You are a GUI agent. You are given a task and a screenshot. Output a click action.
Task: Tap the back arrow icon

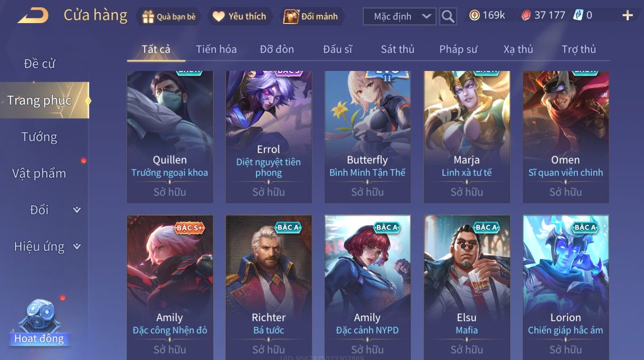(x=33, y=16)
